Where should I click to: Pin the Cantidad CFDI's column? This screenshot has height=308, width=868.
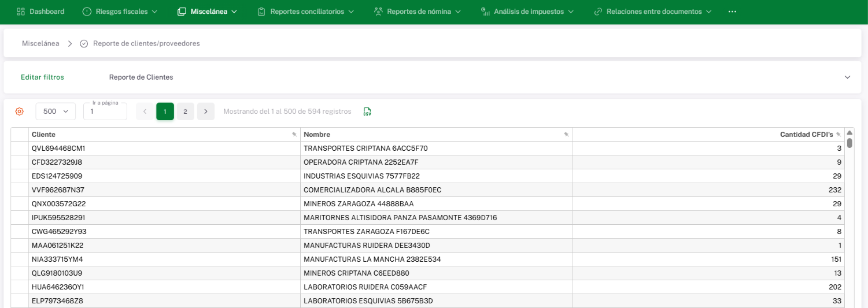click(x=838, y=135)
